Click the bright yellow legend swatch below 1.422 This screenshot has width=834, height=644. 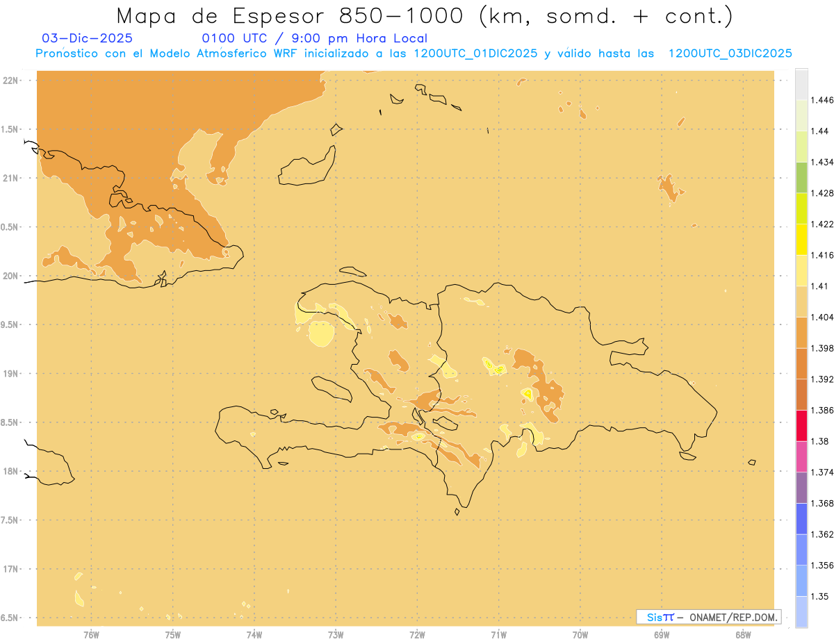pos(801,239)
